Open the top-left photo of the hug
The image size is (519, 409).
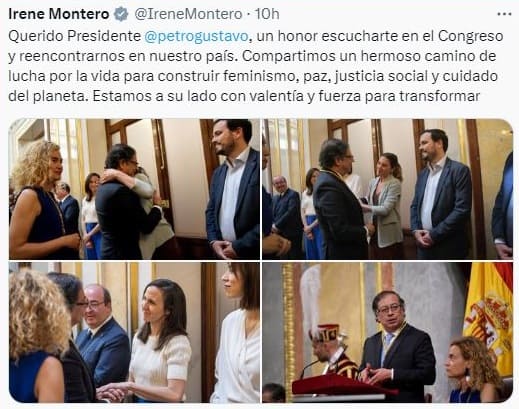(x=134, y=189)
